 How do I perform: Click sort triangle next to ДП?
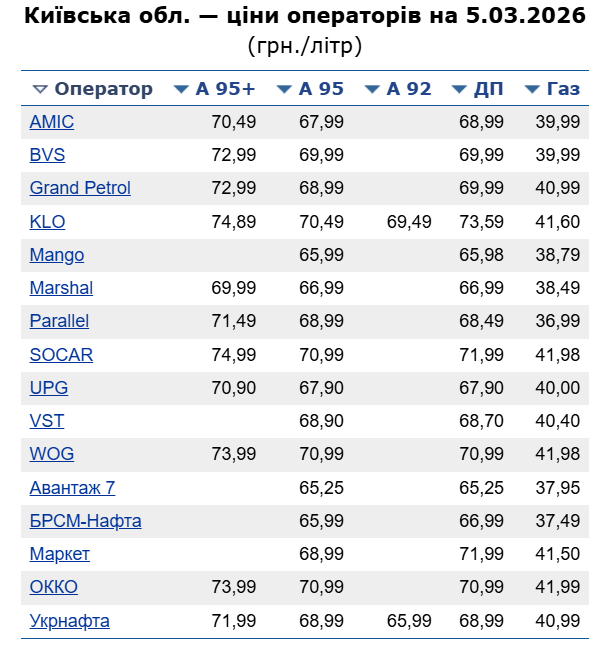[x=459, y=89]
